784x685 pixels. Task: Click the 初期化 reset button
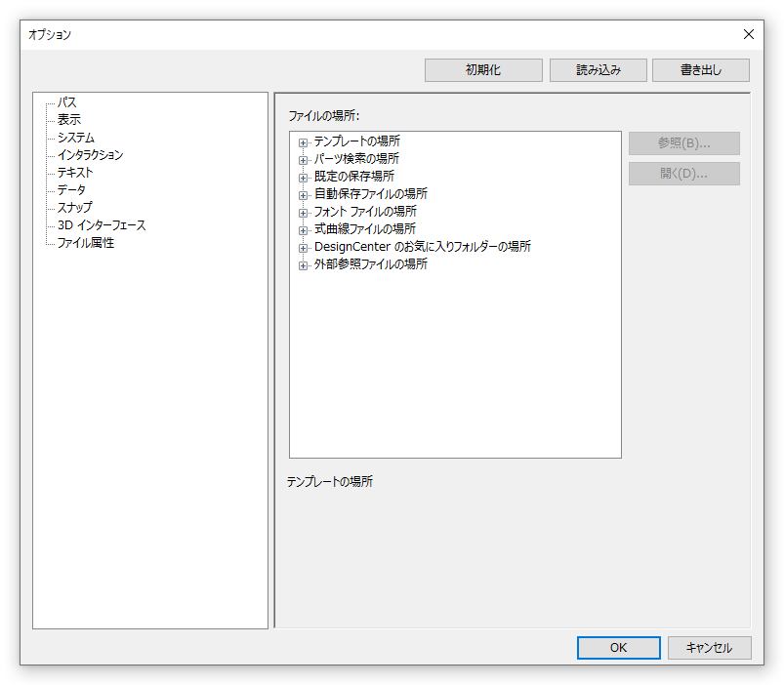(483, 70)
